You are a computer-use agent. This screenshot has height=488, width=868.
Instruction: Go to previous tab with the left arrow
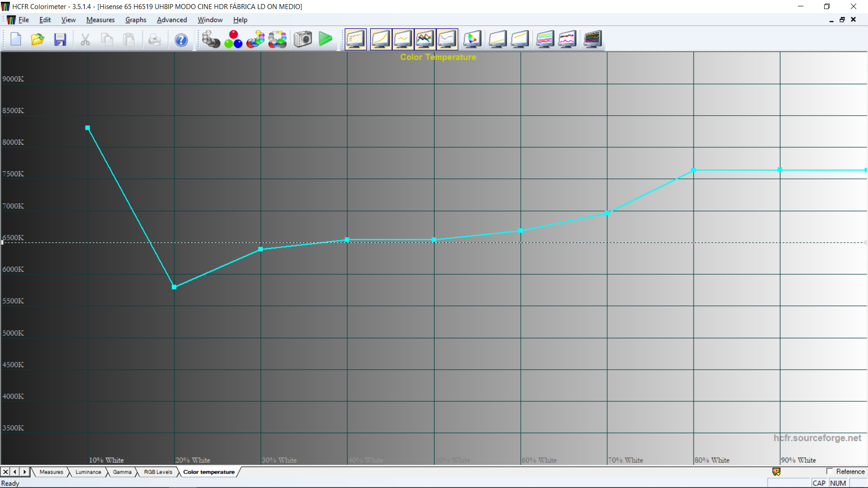pos(15,472)
